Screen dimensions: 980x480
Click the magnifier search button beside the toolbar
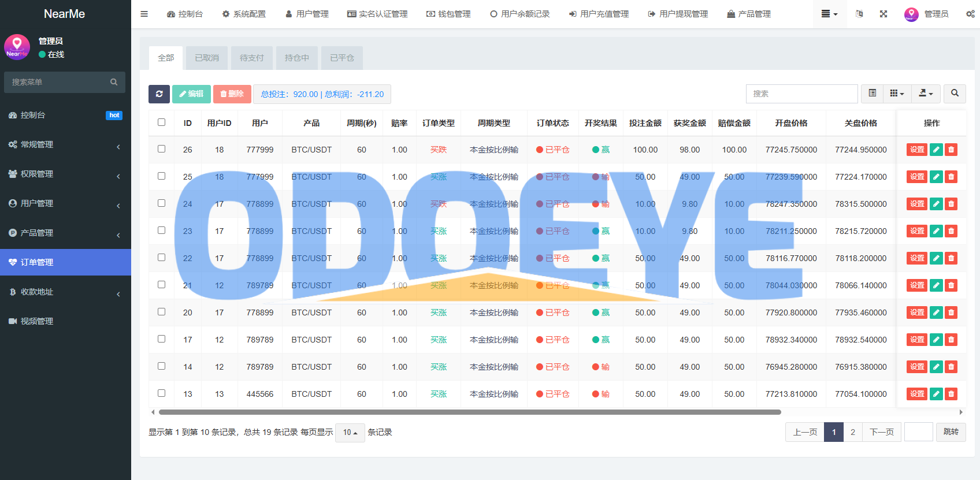pos(955,94)
